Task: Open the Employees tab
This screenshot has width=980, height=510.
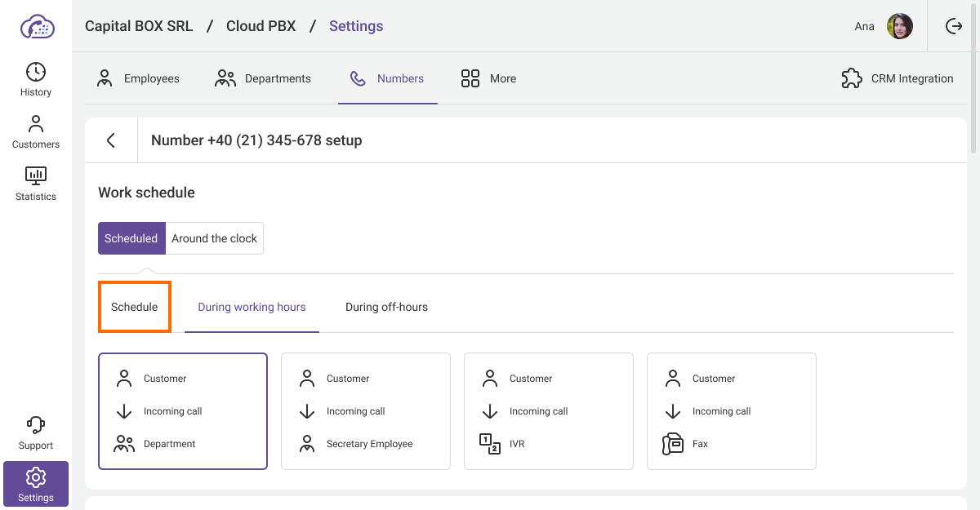Action: 138,78
